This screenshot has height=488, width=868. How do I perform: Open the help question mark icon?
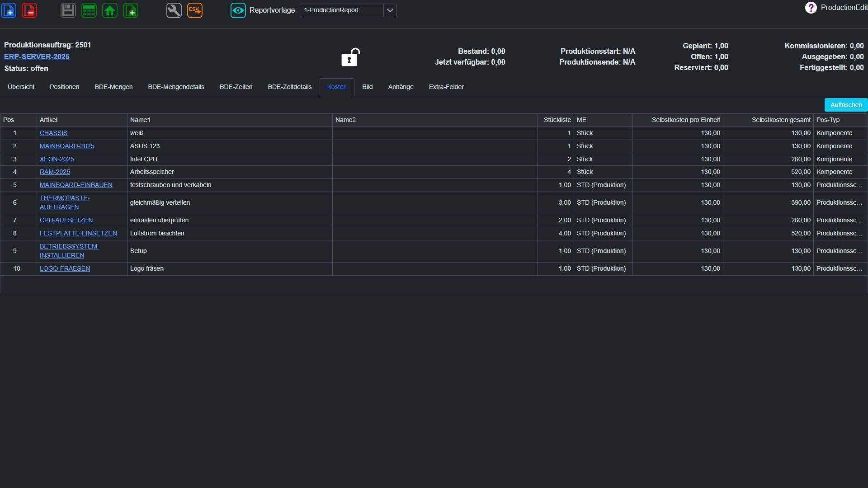[x=811, y=8]
